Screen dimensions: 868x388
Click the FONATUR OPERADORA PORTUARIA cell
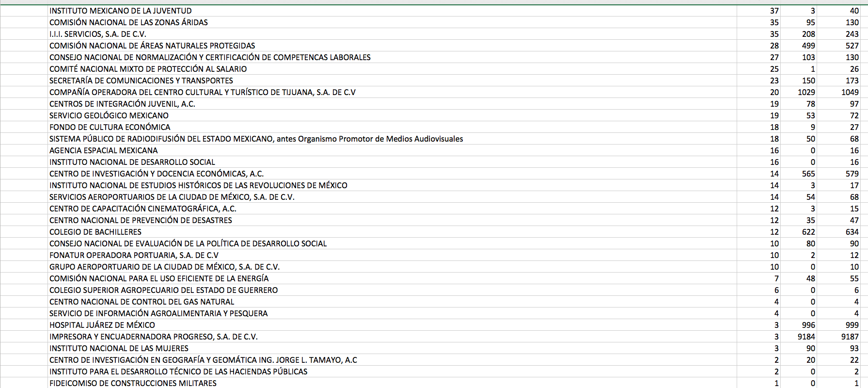click(134, 255)
